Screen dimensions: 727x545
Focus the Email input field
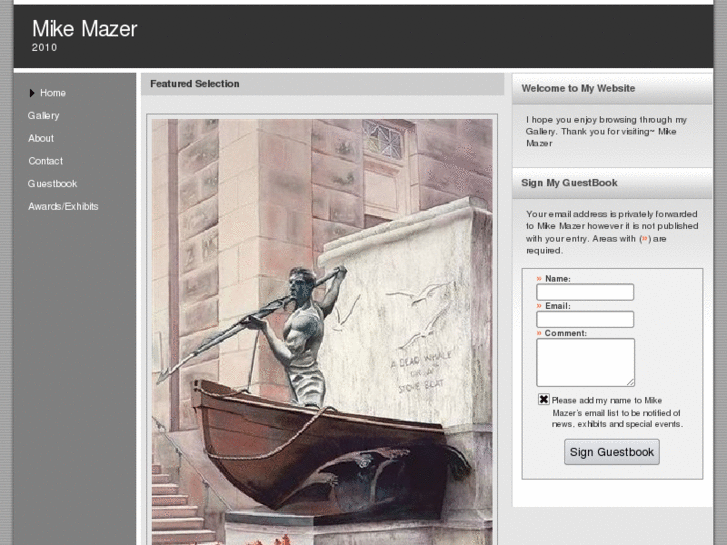[x=585, y=320]
